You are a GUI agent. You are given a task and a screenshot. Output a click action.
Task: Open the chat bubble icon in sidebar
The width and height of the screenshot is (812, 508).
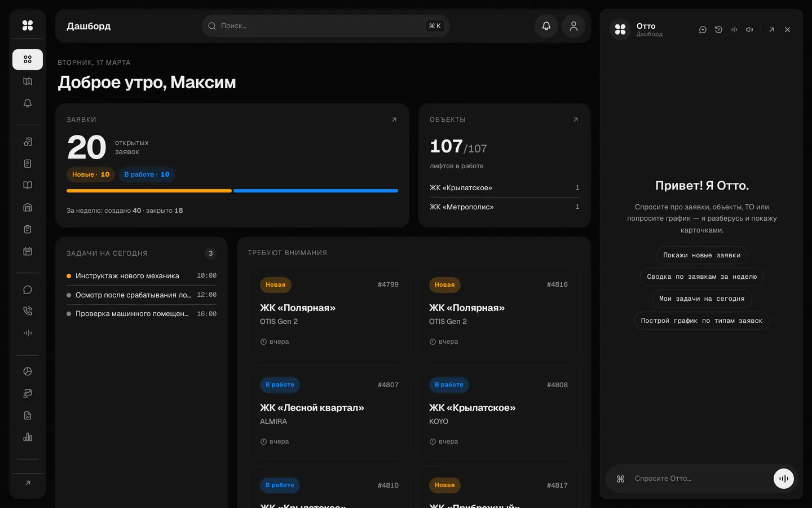[28, 290]
